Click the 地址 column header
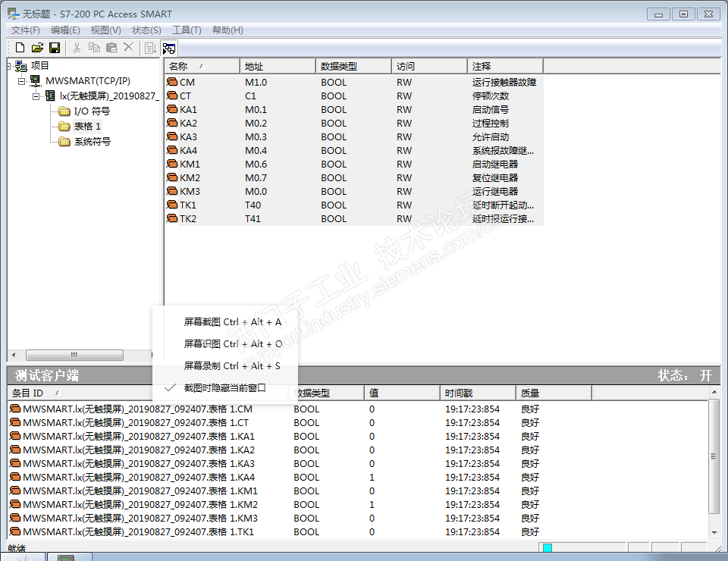This screenshot has height=561, width=728. (x=278, y=67)
